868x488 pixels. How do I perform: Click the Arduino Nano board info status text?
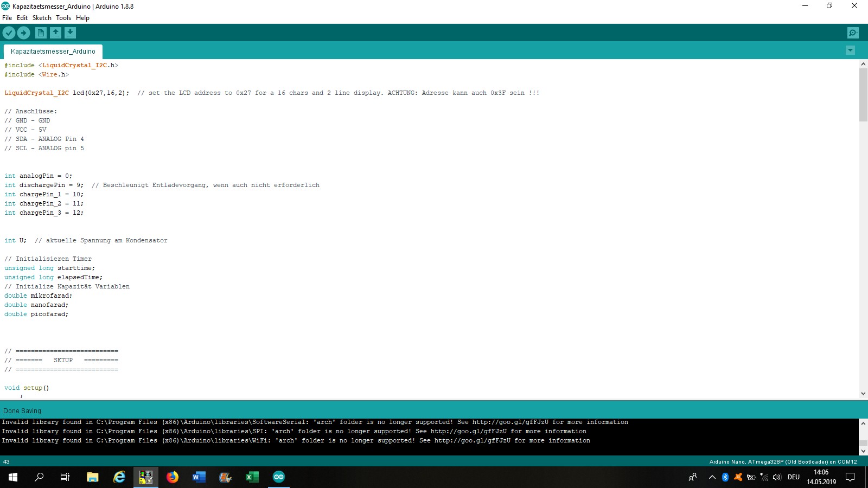tap(783, 462)
